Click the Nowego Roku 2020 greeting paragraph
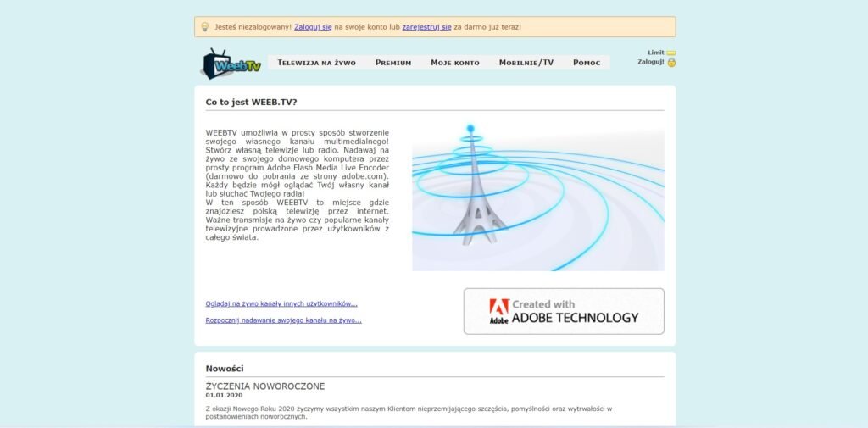 coord(409,413)
